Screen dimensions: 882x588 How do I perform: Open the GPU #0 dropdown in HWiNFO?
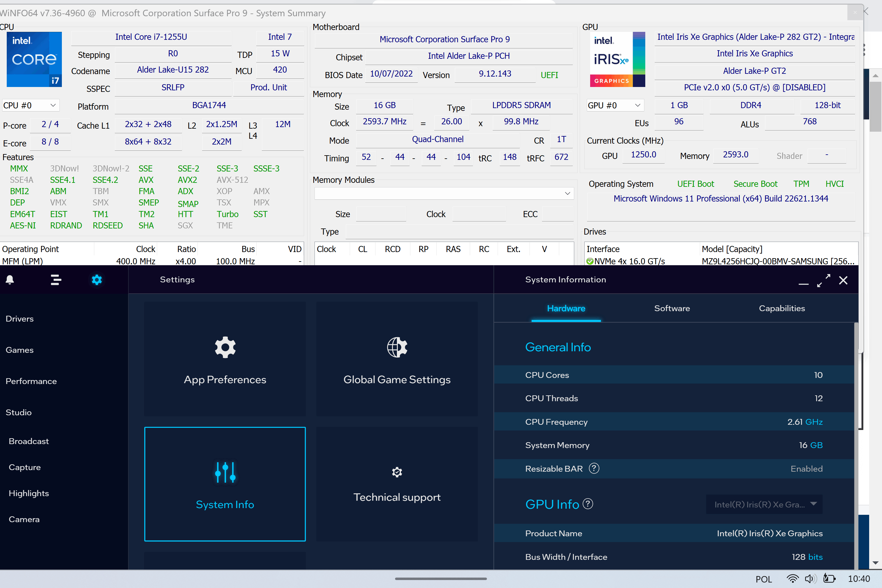[615, 105]
